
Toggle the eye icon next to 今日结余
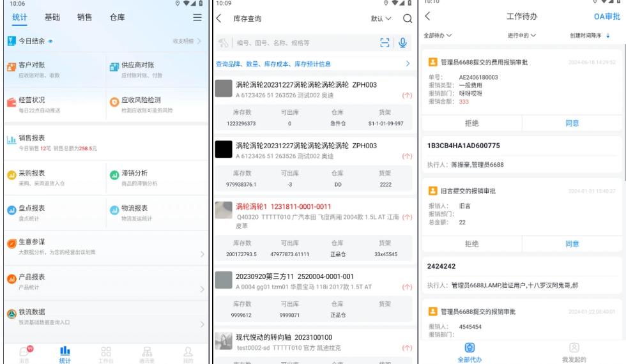coord(50,41)
